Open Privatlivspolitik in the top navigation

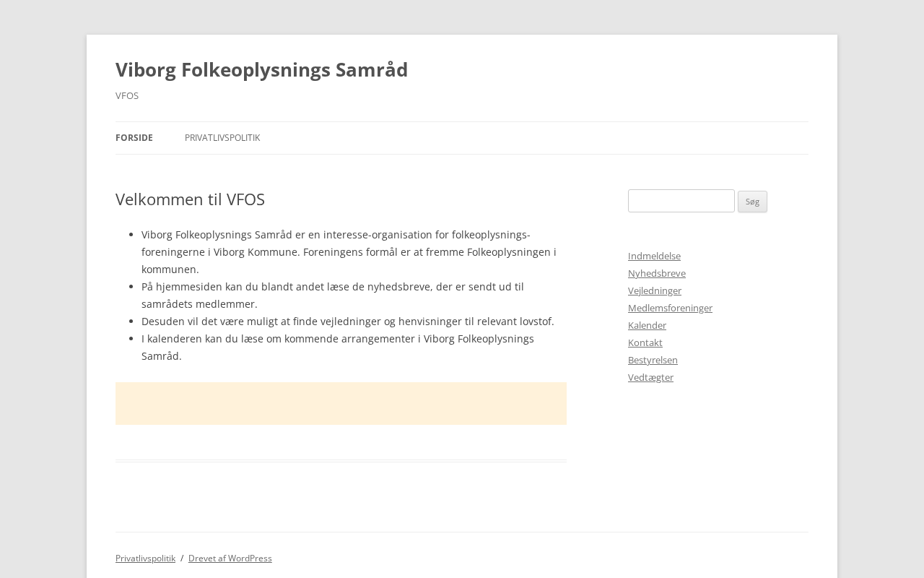[x=222, y=138]
